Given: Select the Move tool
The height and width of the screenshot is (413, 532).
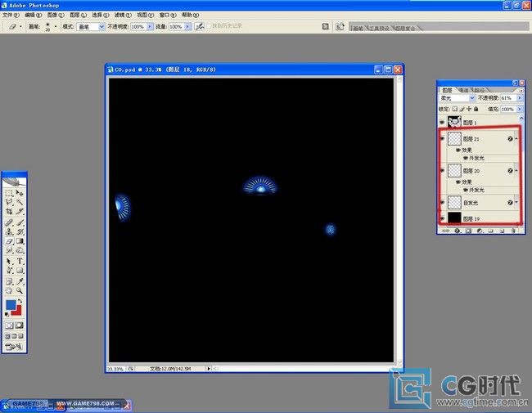Looking at the screenshot, I should [20, 193].
